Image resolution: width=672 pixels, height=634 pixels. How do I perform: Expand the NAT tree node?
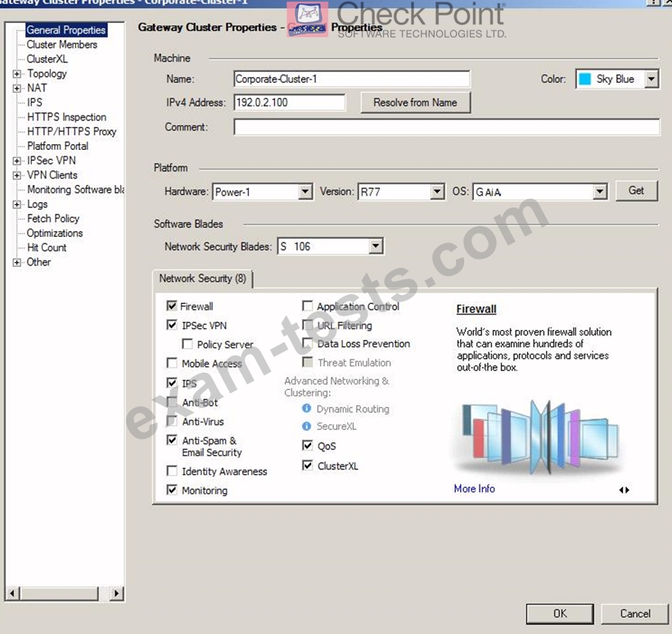(x=16, y=88)
